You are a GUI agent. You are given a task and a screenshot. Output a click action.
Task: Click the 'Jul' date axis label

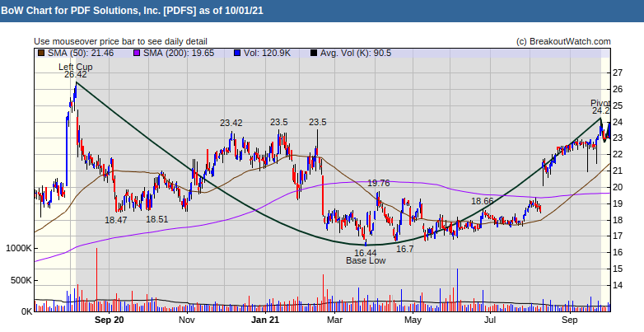click(x=490, y=320)
